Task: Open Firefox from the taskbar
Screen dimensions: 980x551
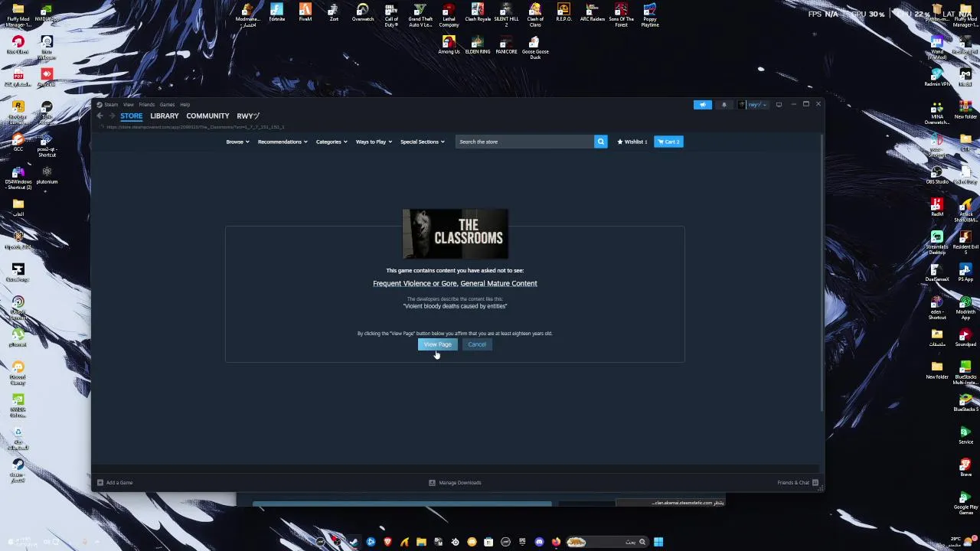Action: tap(556, 542)
